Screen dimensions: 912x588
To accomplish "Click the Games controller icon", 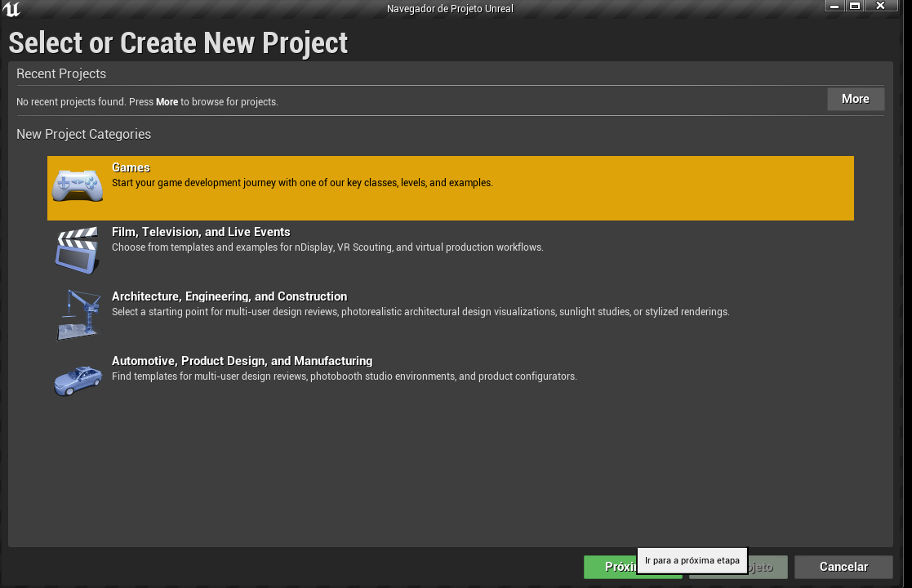I will (78, 185).
